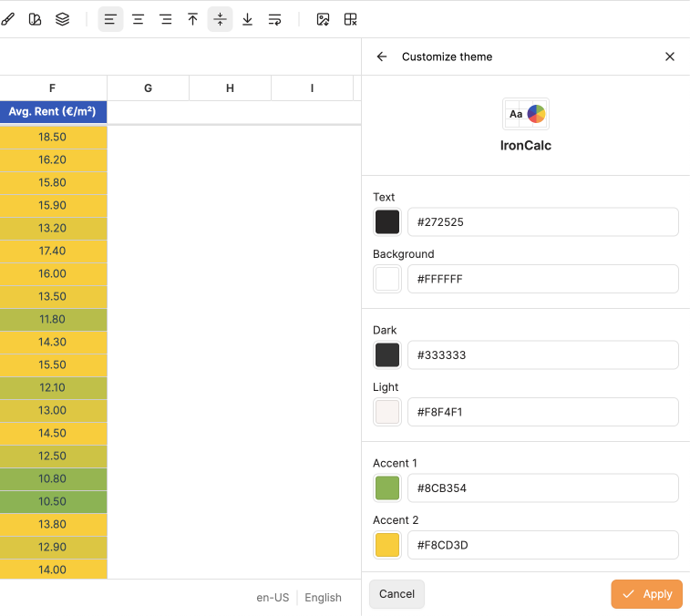The width and height of the screenshot is (690, 616).
Task: Cancel theme customization
Action: (396, 594)
